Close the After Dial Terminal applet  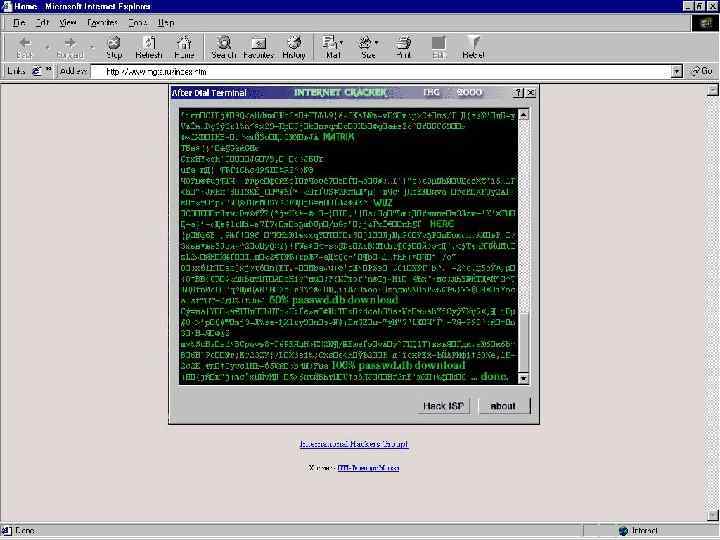tap(530, 93)
